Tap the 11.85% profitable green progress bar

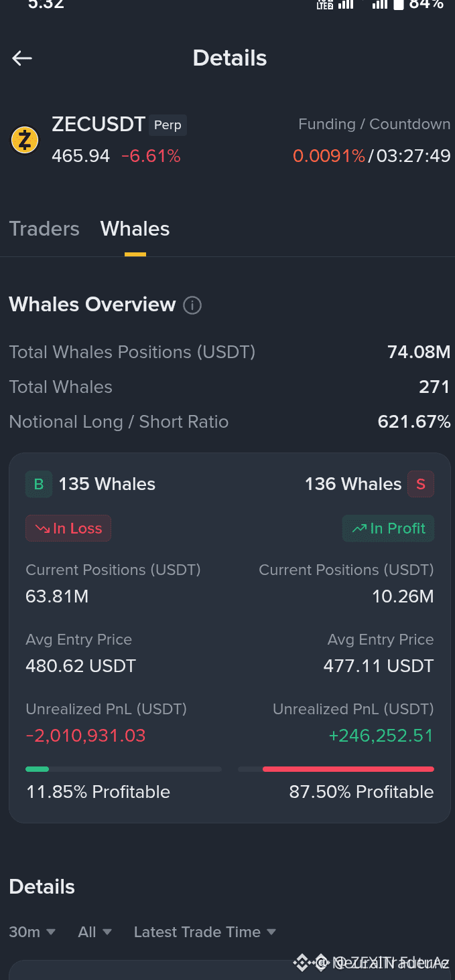123,769
